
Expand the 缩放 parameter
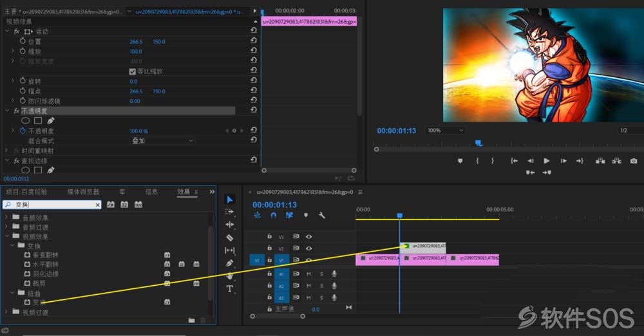[x=13, y=51]
